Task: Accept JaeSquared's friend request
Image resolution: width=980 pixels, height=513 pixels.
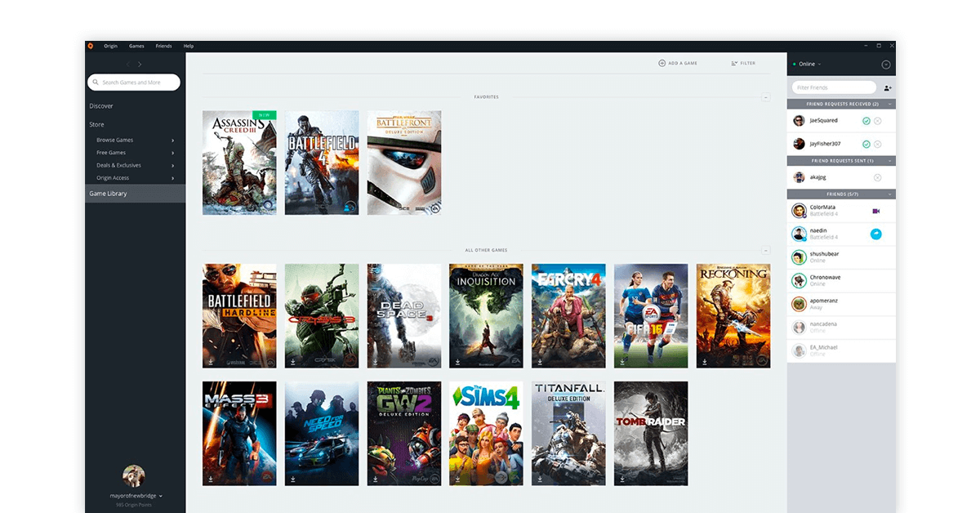Action: tap(866, 121)
